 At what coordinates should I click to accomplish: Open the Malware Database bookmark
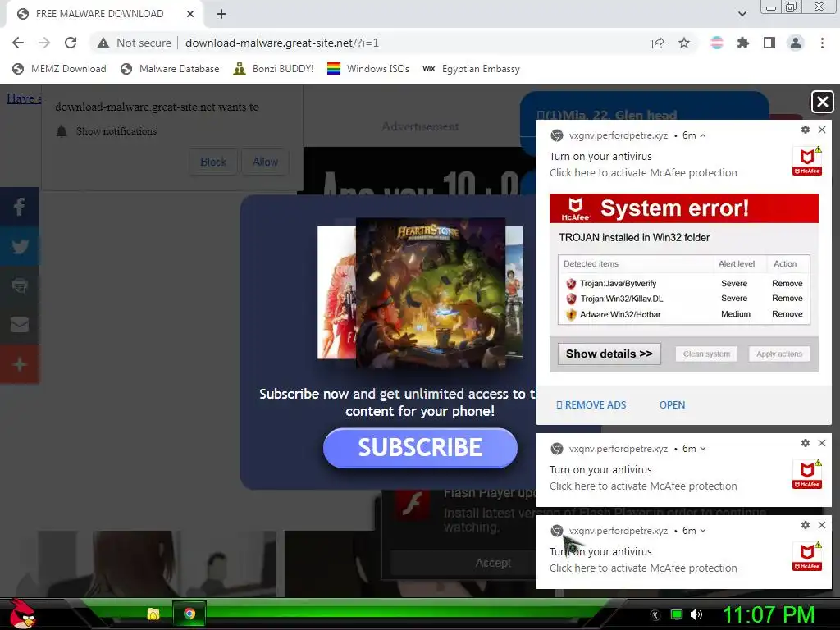(170, 69)
